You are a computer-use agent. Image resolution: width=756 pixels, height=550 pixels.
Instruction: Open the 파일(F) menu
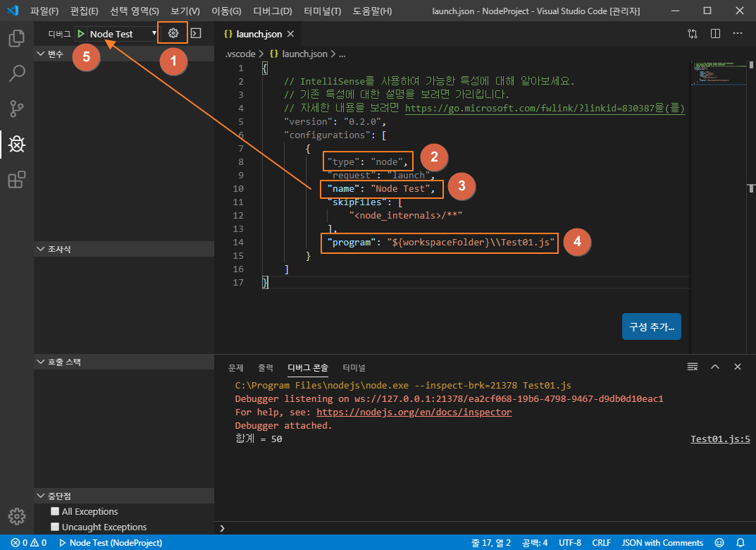[x=44, y=11]
